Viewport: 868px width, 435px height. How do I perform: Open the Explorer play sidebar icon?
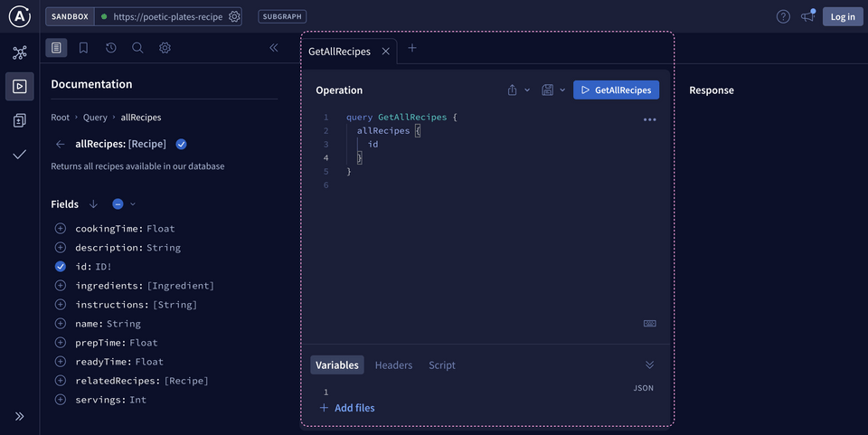(20, 86)
